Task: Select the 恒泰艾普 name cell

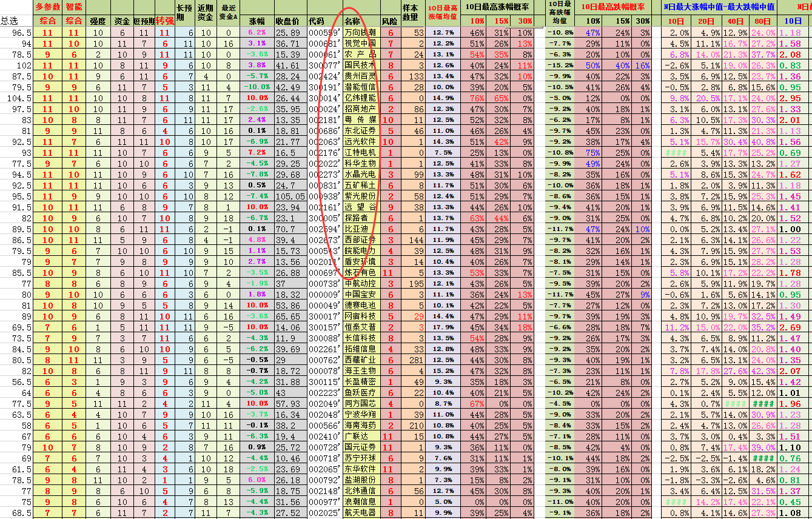Action: click(361, 327)
